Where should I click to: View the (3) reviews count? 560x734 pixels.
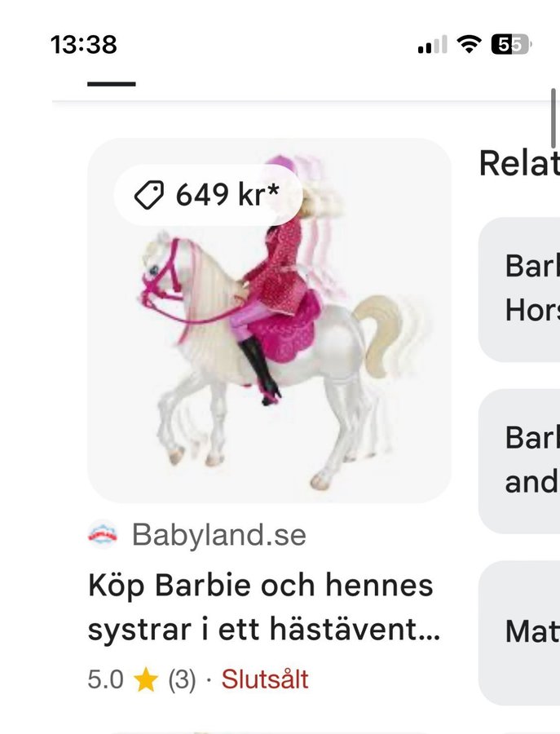click(182, 679)
